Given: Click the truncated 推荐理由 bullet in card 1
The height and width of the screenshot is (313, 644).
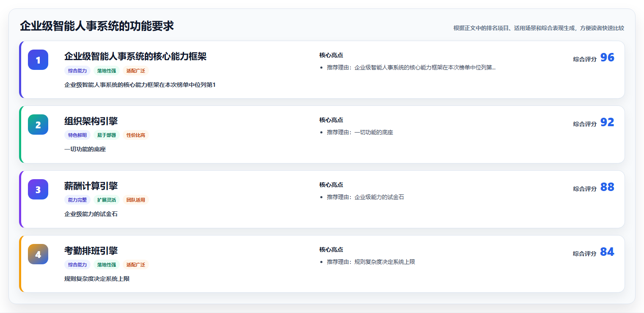Looking at the screenshot, I should click(x=411, y=67).
